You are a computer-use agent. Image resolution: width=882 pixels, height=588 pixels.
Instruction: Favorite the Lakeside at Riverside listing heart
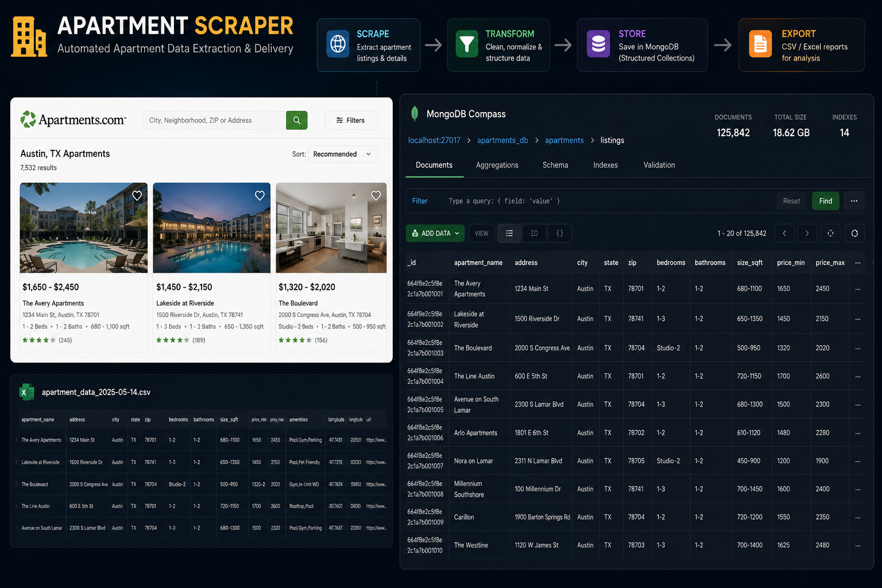pyautogui.click(x=260, y=196)
